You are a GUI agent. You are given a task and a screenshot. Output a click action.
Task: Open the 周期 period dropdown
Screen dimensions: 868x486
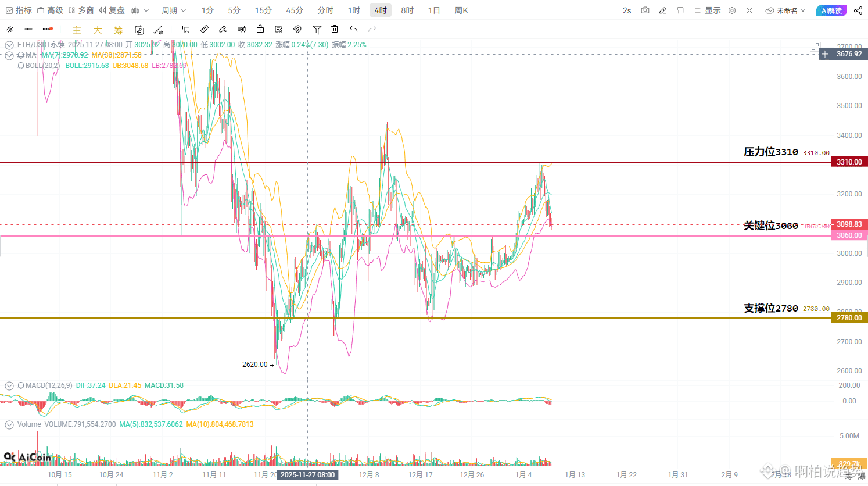(x=174, y=10)
